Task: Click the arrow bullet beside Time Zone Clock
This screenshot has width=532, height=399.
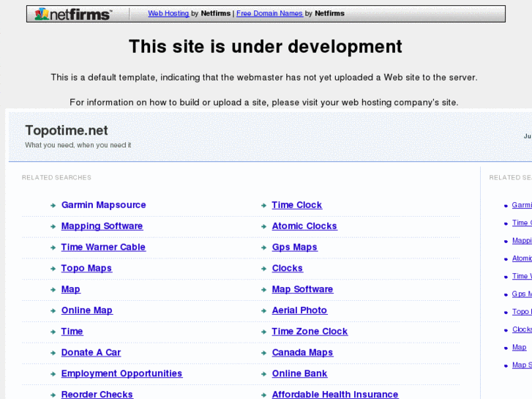Action: point(263,332)
